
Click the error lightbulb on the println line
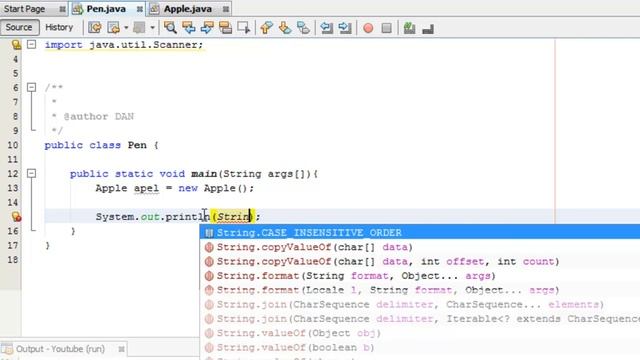pyautogui.click(x=16, y=217)
